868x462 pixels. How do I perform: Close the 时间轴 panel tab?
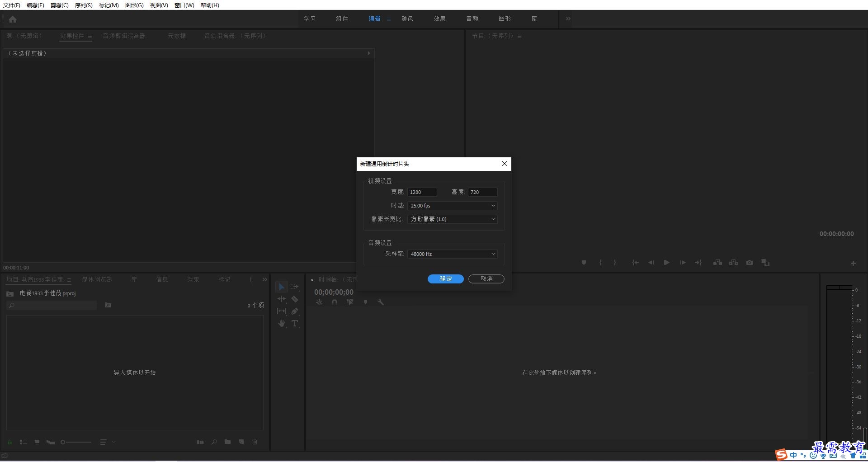point(312,280)
